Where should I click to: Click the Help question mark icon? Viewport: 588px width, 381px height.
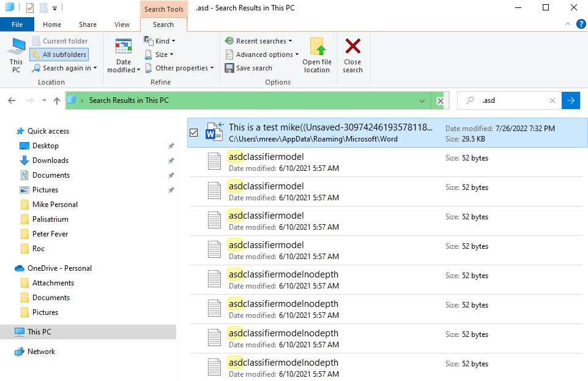pyautogui.click(x=581, y=25)
